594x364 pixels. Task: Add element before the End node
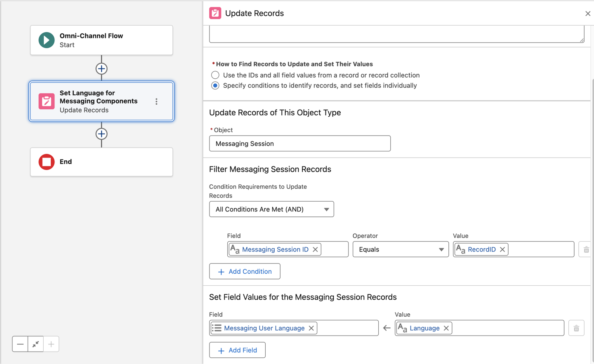click(101, 134)
